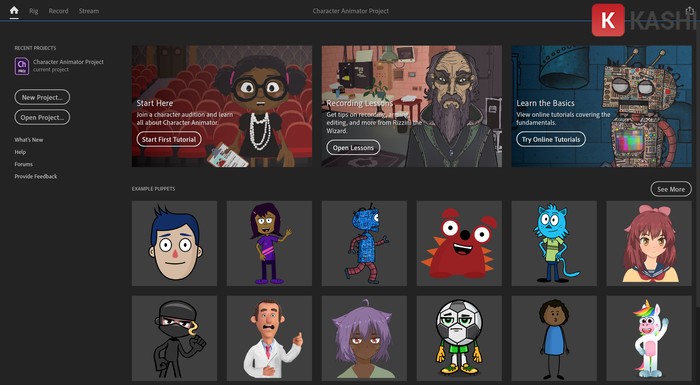Viewport: 700px width, 385px height.
Task: Click the share icon at top right
Action: pyautogui.click(x=690, y=11)
